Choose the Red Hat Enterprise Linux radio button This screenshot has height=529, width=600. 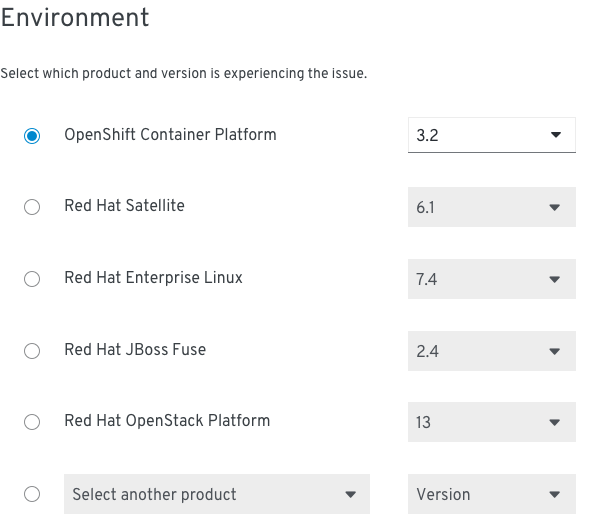click(32, 279)
